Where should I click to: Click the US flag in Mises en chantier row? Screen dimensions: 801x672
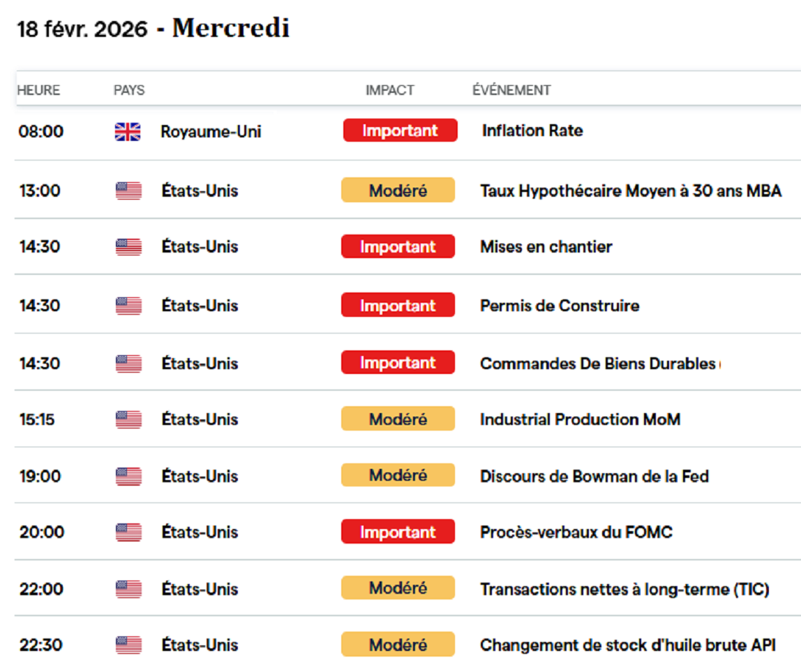(x=128, y=247)
